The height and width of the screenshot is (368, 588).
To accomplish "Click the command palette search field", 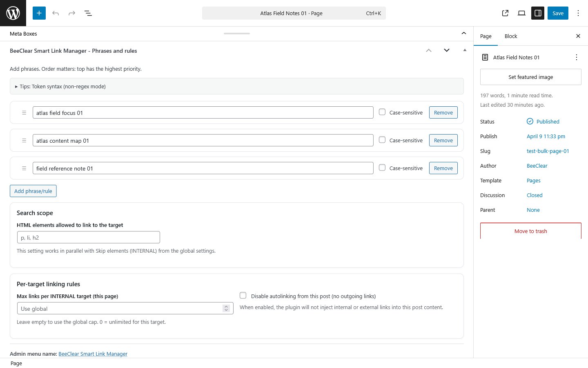I will click(294, 13).
